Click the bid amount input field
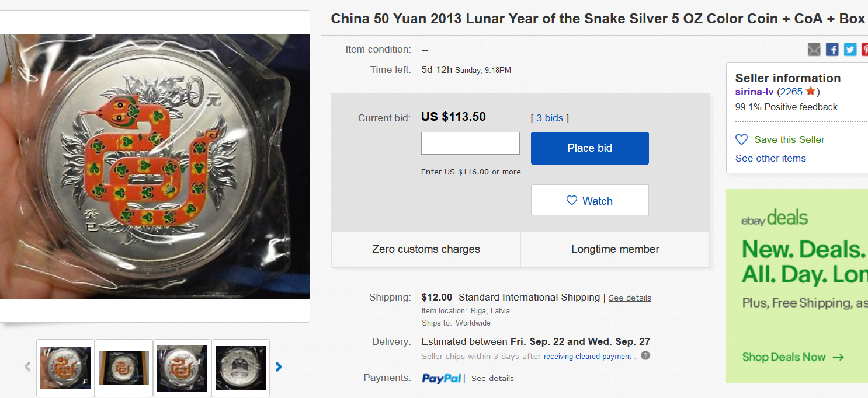 tap(470, 143)
